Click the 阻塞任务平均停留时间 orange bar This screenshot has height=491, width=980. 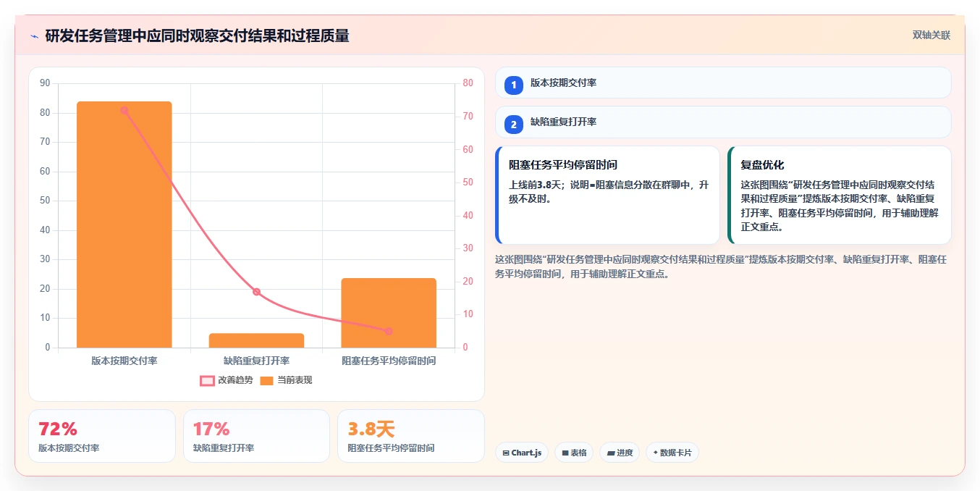[x=389, y=313]
